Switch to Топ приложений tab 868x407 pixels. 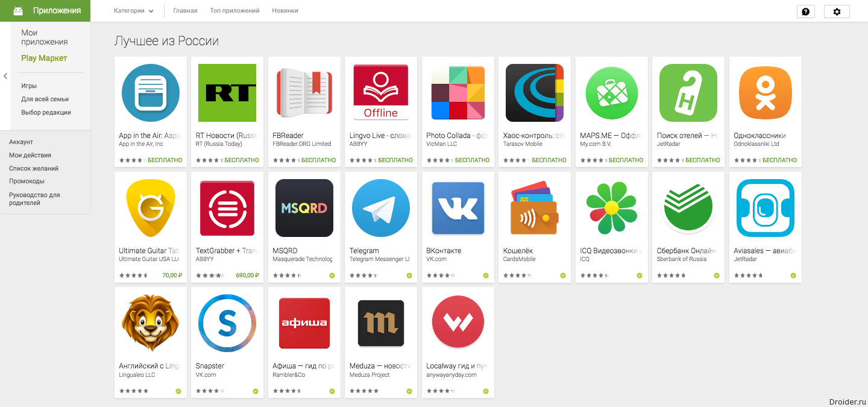point(234,11)
